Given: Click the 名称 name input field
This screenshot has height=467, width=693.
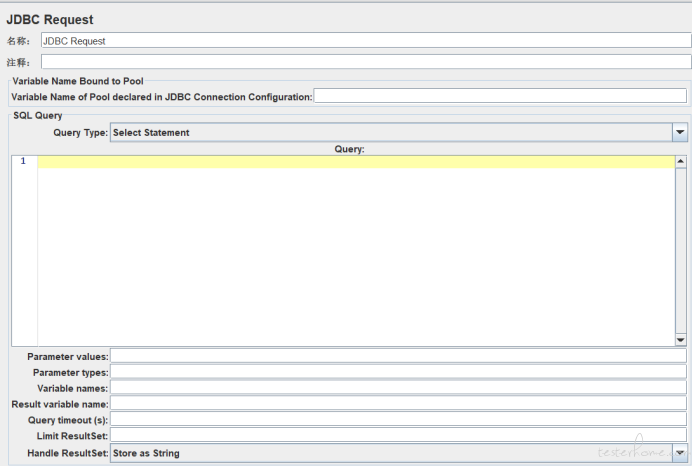Looking at the screenshot, I should pyautogui.click(x=364, y=41).
